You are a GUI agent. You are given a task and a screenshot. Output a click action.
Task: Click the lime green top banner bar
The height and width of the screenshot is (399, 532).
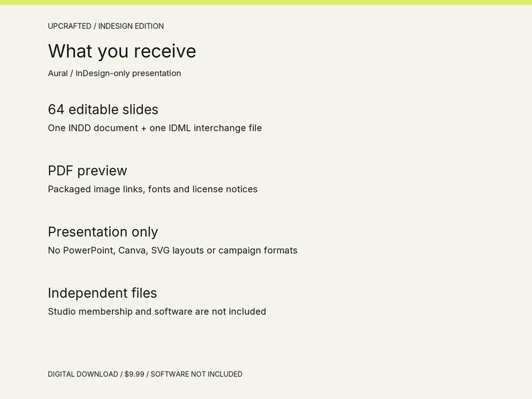[x=266, y=3]
